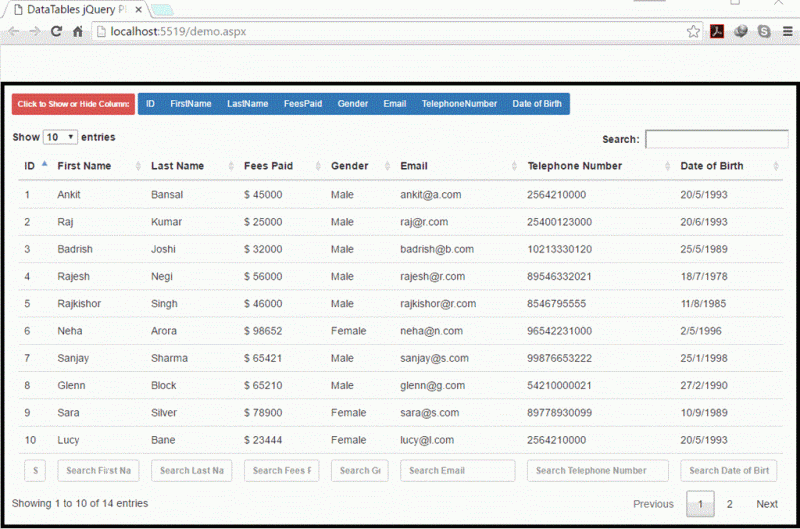The height and width of the screenshot is (529, 800).
Task: Toggle FeesPaid column visibility
Action: [x=303, y=104]
